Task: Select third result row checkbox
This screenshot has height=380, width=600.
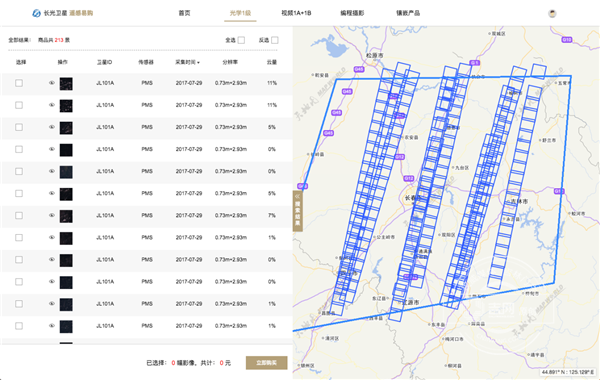Action: 19,127
